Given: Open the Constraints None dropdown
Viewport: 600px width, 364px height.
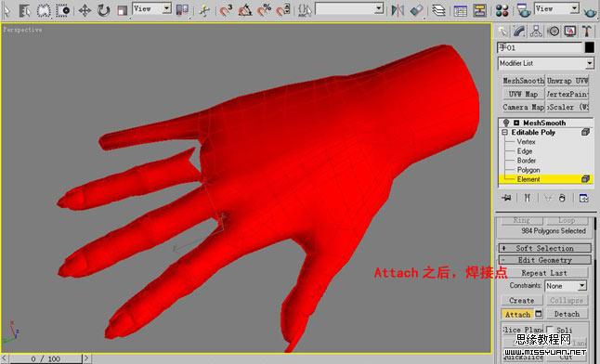Looking at the screenshot, I should pos(566,285).
